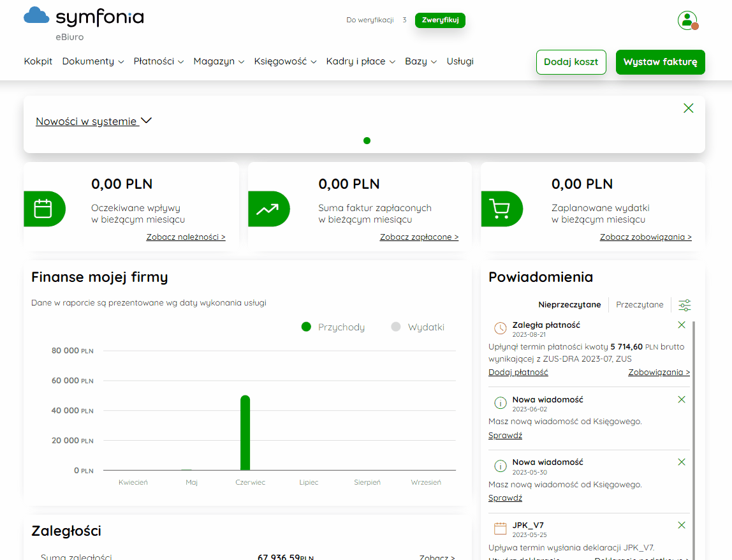
Task: Toggle Wydatki series in the chart legend
Action: pos(418,327)
